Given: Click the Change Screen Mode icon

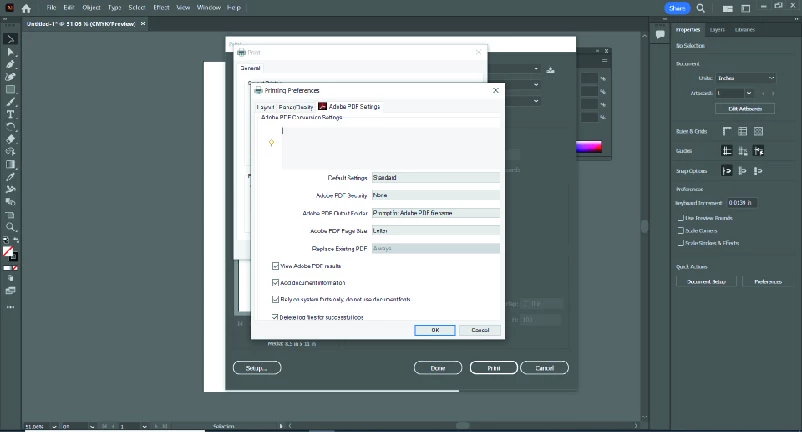Looking at the screenshot, I should click(10, 290).
